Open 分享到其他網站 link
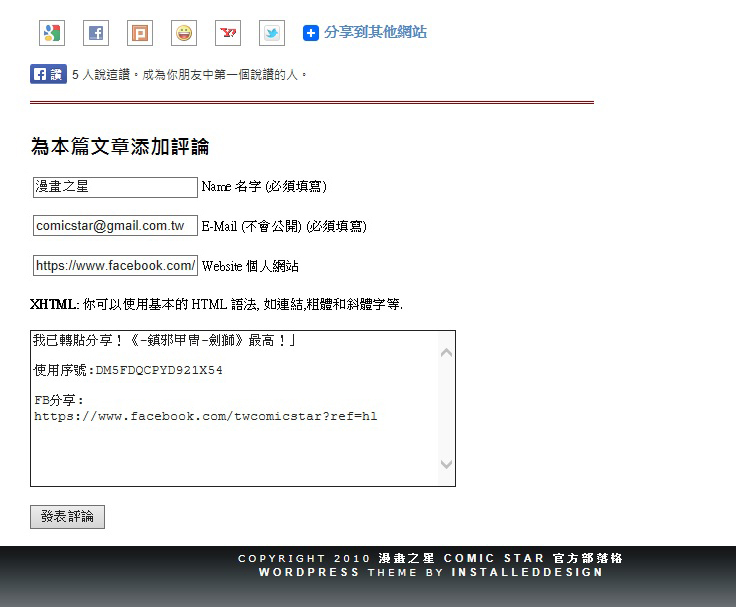Viewport: 736px width, 607px height. click(375, 33)
